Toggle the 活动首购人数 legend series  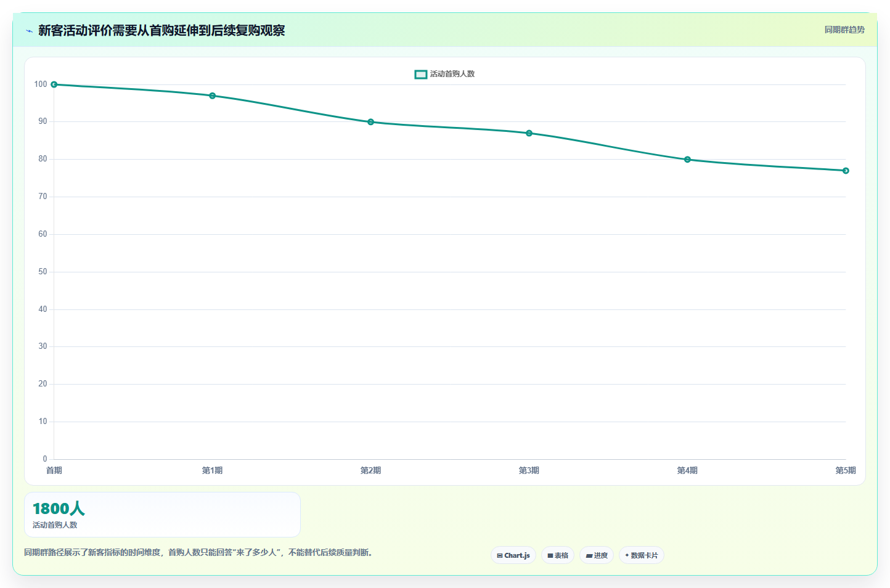tap(444, 74)
